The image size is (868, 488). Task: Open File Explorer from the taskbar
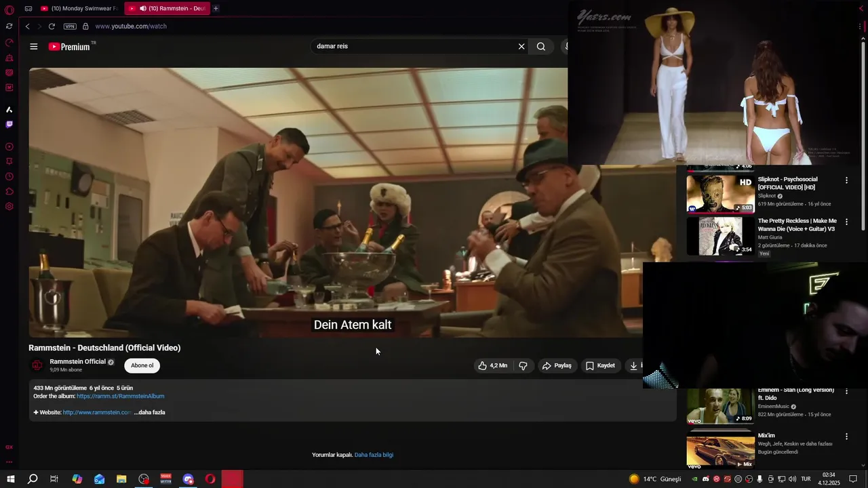coord(121,479)
